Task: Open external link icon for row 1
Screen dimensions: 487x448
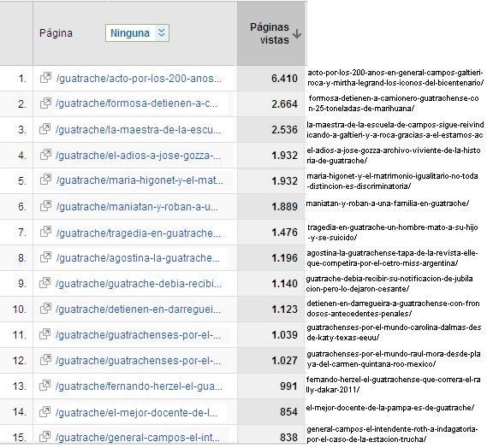Action: point(45,78)
